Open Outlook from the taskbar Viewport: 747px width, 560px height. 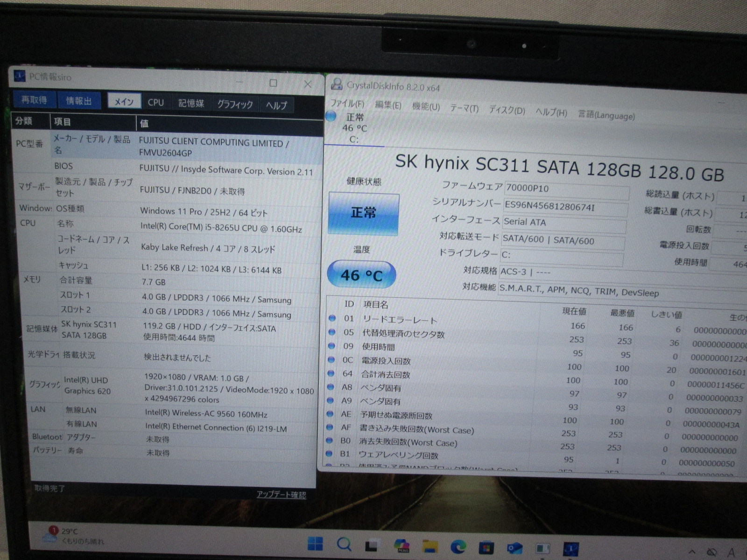pyautogui.click(x=514, y=548)
